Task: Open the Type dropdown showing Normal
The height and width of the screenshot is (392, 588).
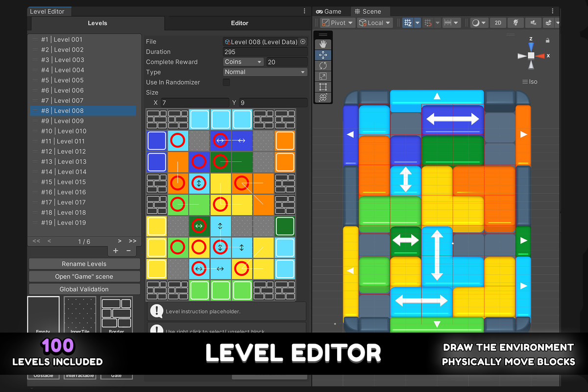Action: click(x=265, y=72)
